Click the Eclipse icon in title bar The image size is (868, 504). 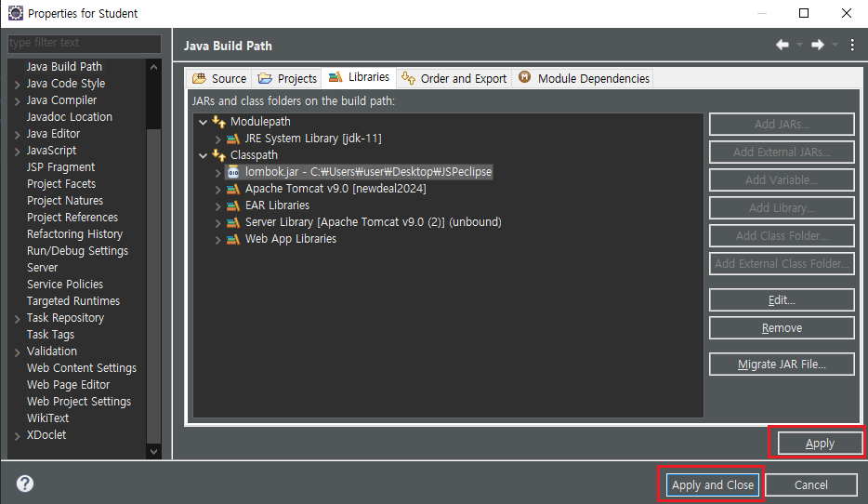16,13
